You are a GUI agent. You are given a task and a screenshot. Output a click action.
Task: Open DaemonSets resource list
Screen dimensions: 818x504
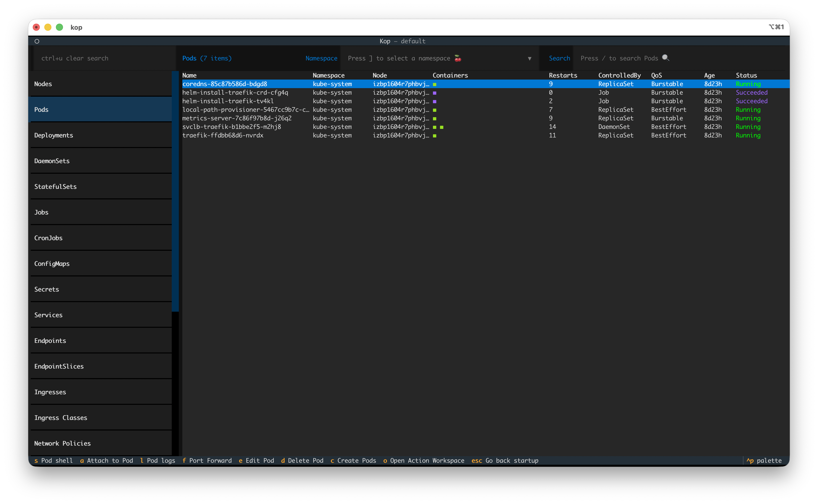pos(101,161)
